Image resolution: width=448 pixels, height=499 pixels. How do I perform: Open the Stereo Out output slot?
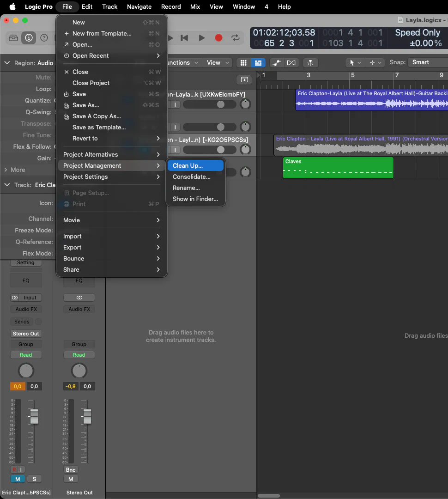(x=26, y=334)
